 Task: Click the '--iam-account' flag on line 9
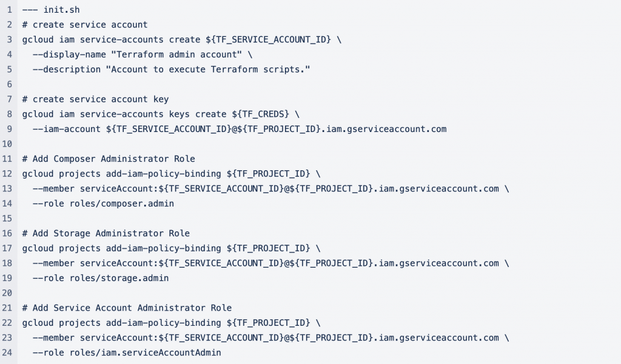coord(67,130)
